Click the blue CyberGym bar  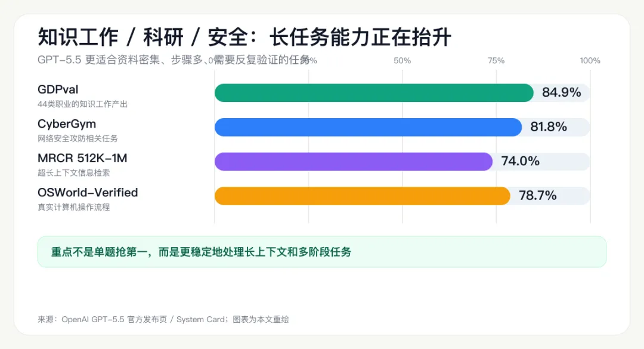coord(368,127)
